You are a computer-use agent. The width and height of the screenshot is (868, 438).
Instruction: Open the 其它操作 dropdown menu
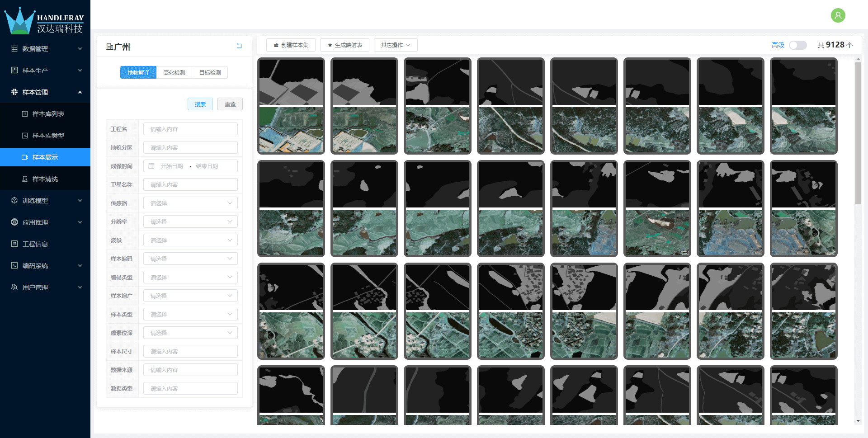(395, 45)
